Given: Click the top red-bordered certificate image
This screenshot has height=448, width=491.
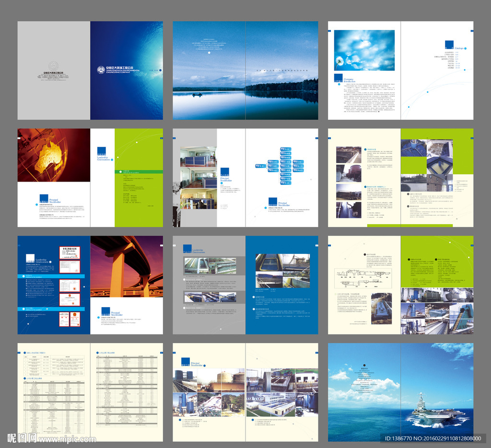Looking at the screenshot, I should coord(70,253).
